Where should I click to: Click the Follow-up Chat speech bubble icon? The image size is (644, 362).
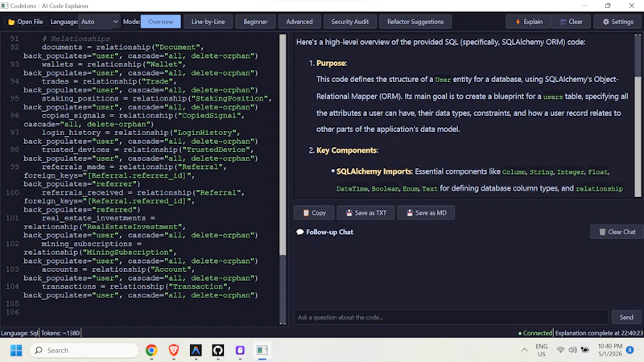tap(299, 232)
